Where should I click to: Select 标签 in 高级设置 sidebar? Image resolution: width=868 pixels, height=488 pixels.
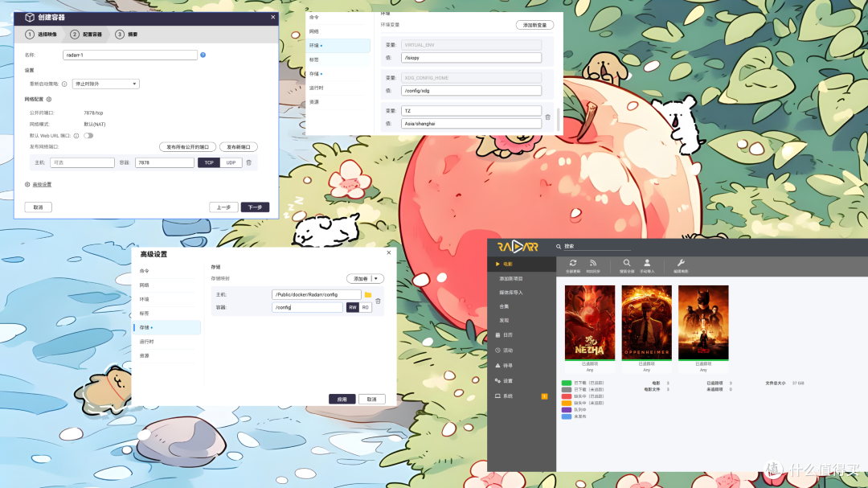[x=166, y=314]
